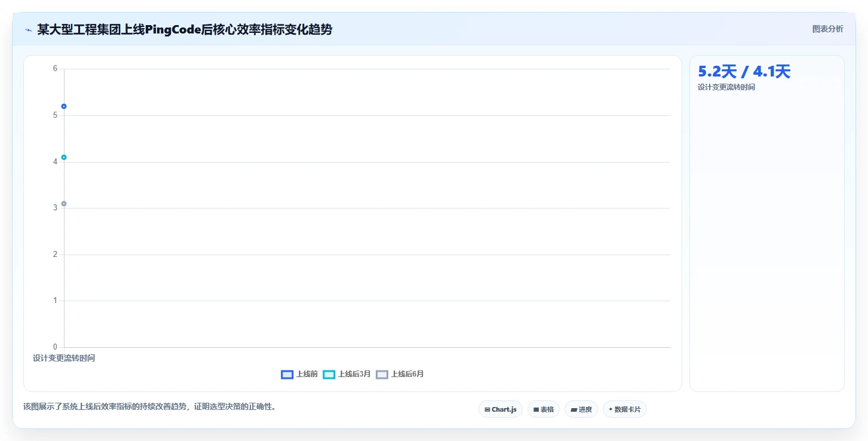868x441 pixels.
Task: Select the 表格 tag chip
Action: [543, 409]
